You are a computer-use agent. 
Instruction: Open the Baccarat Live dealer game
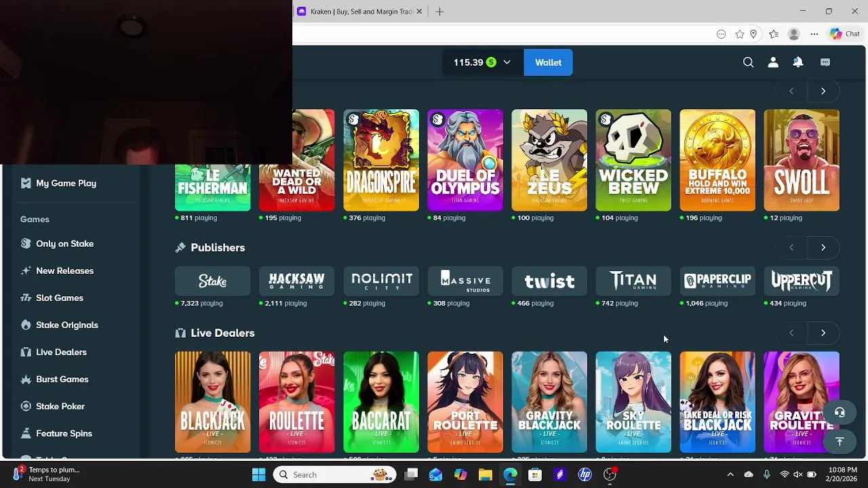pos(381,402)
